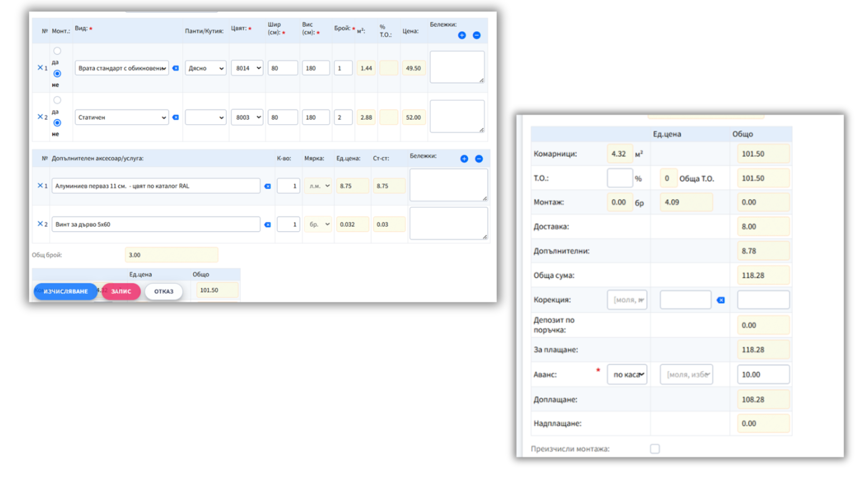Click the 'Доплащане' value 108.28
This screenshot has height=488, width=868.
click(x=763, y=399)
